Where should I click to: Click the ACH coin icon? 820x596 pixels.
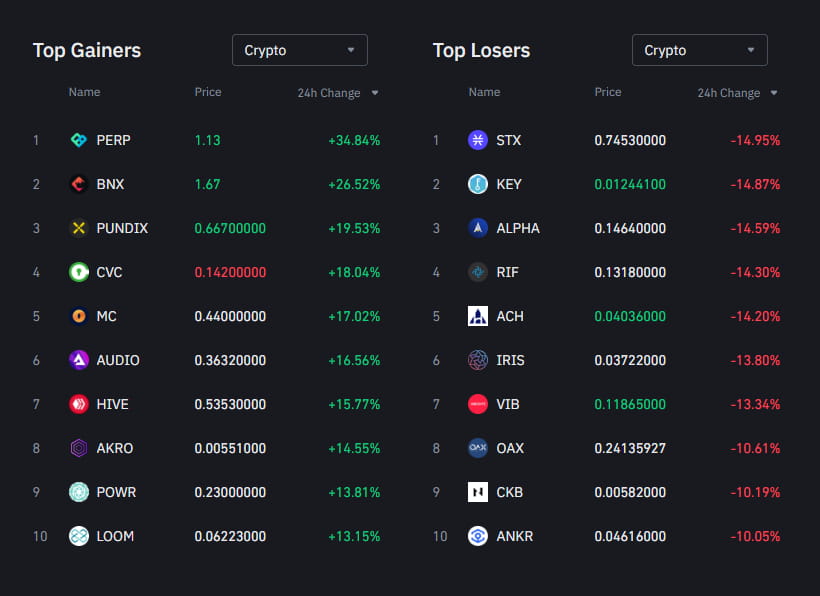(x=477, y=316)
